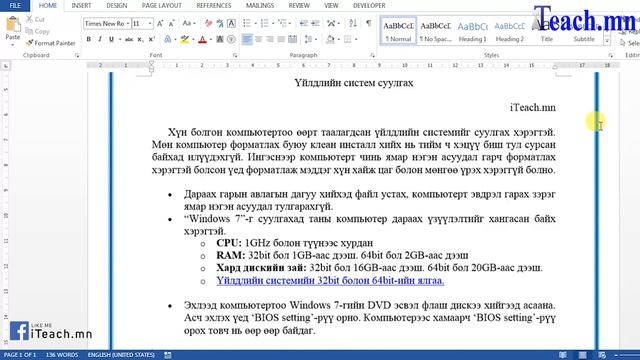The width and height of the screenshot is (640, 360).
Task: Apply strikethrough formatting
Action: [x=129, y=40]
